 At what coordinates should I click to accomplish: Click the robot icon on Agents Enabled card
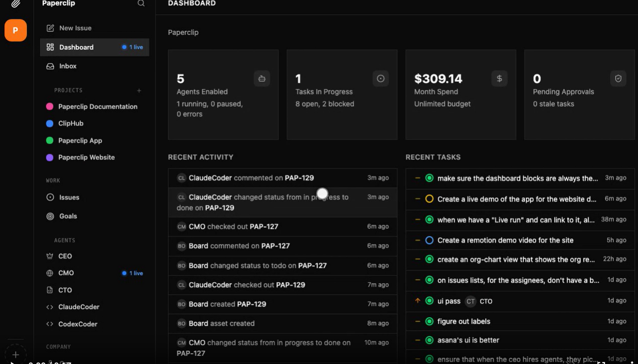point(262,79)
